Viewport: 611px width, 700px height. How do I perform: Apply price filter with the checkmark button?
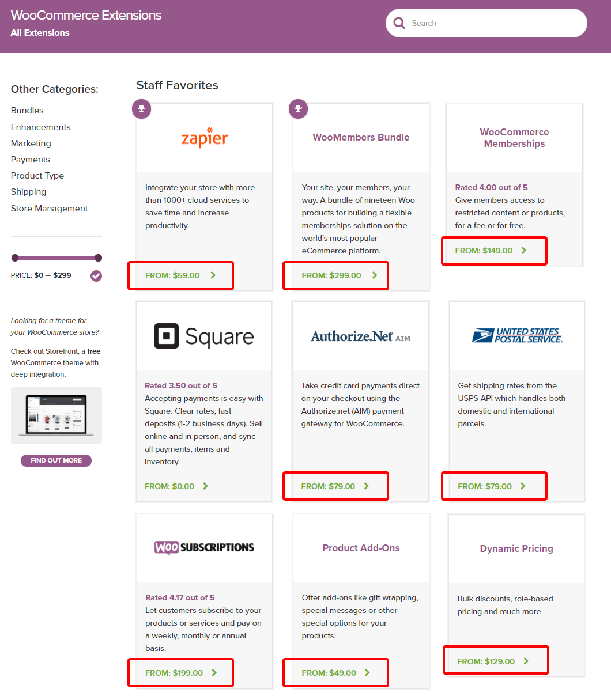click(96, 276)
